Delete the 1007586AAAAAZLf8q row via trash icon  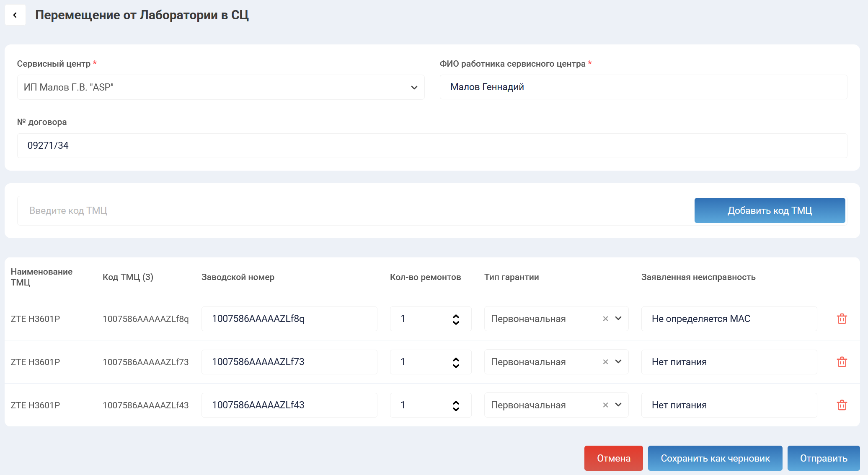coord(842,319)
